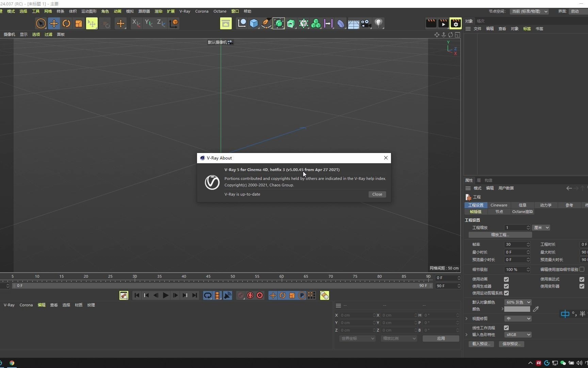Viewport: 588px width, 368px height.
Task: Close the V-Ray About dialog with Close
Action: click(377, 194)
